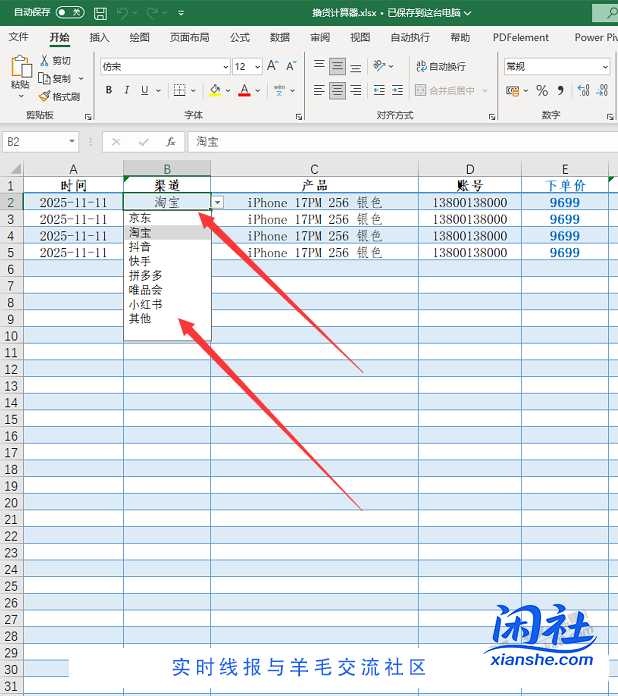The image size is (618, 696).
Task: Click the borders icon
Action: pos(179,90)
